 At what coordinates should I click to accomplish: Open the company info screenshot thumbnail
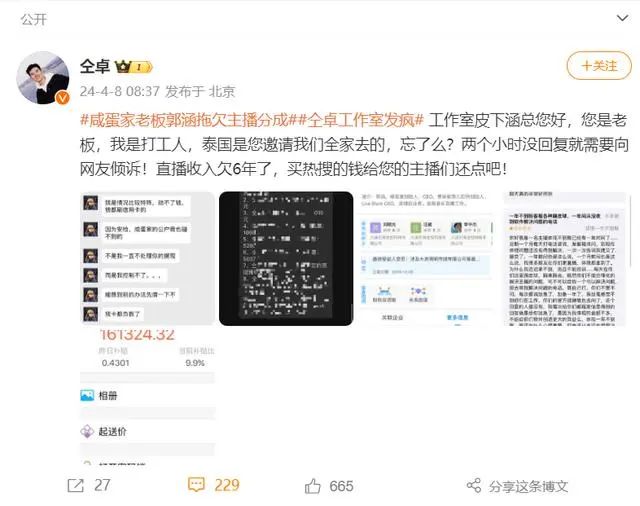pyautogui.click(x=426, y=258)
